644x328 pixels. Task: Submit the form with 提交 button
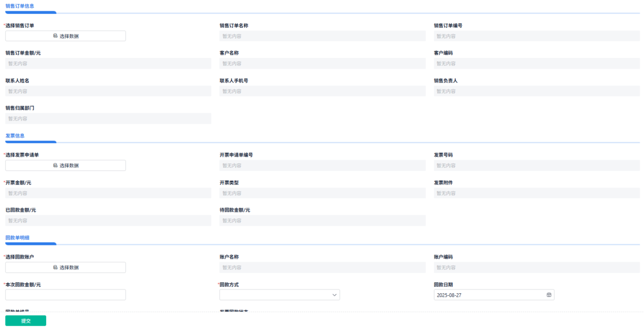pos(26,320)
